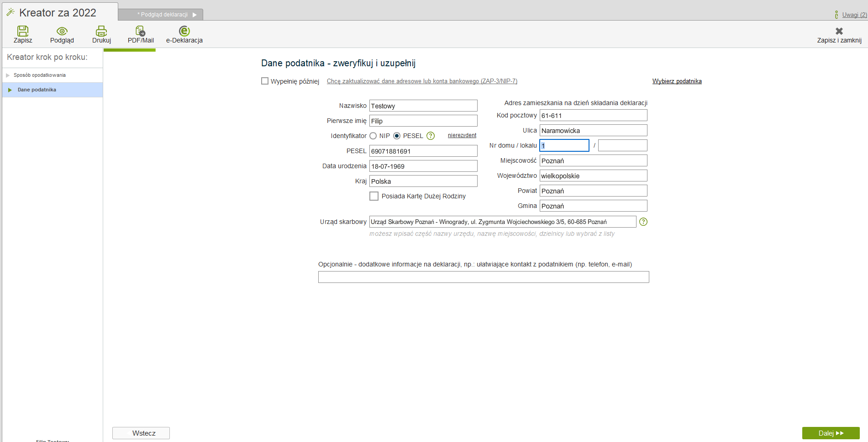Screen dimensions: 868x442
Task: Click the optional additional information field
Action: point(484,277)
